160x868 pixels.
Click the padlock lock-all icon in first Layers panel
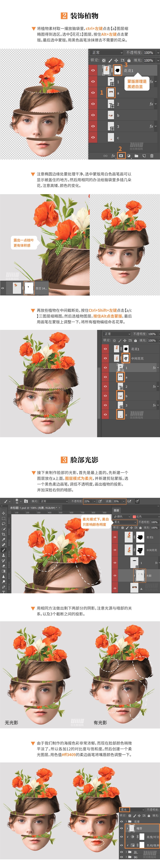click(129, 60)
